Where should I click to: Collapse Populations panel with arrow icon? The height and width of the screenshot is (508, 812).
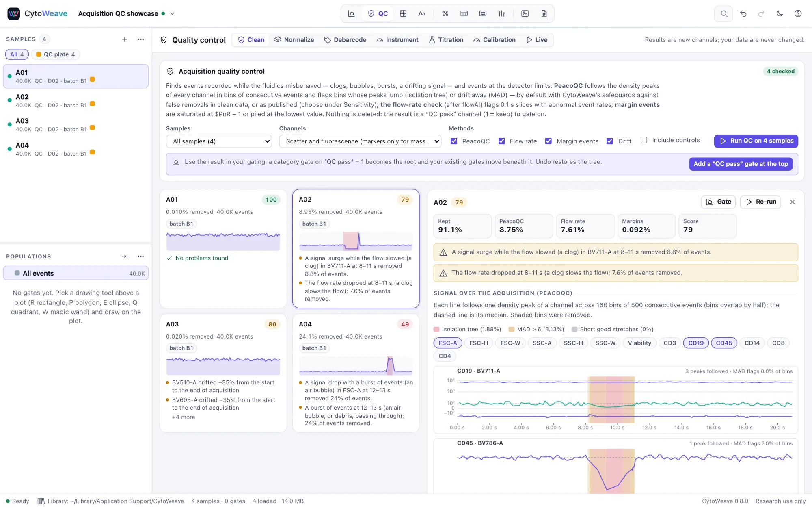[125, 256]
